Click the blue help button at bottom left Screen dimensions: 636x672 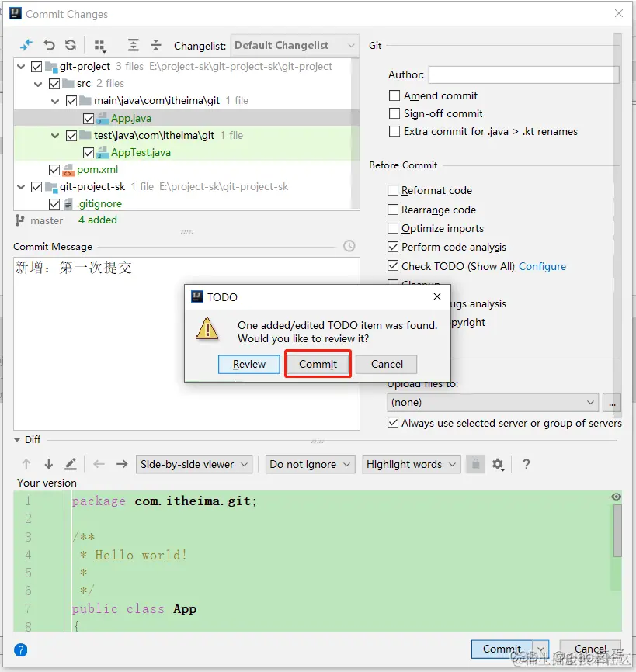pyautogui.click(x=21, y=650)
